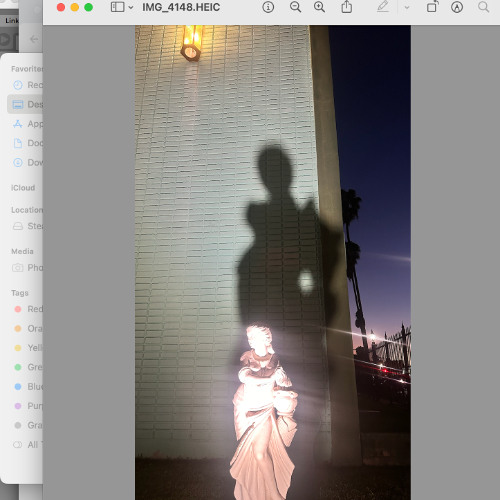Select the Blue tag in sidebar
Screen dimensions: 500x500
coord(28,387)
